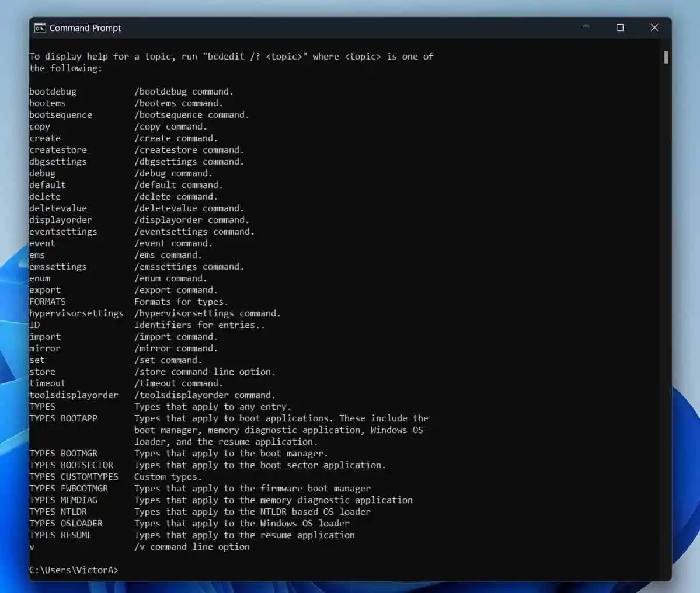The height and width of the screenshot is (593, 700).
Task: Click the "FORMATS" topic name
Action: pyautogui.click(x=48, y=302)
